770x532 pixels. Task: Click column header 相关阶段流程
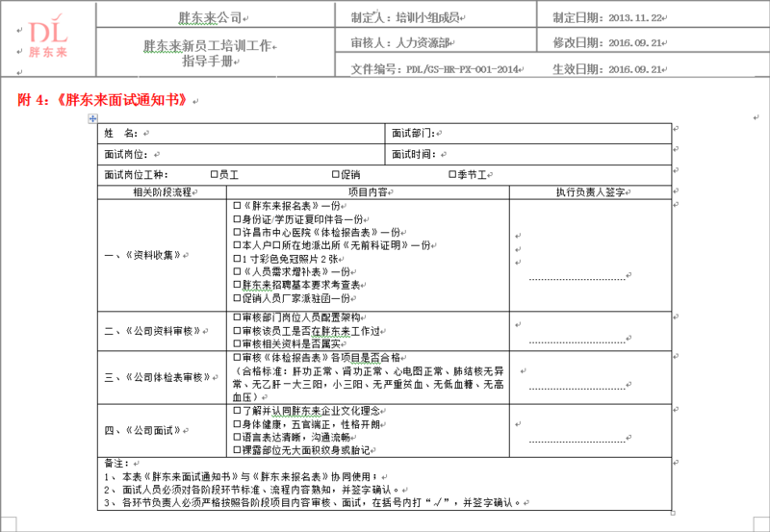(162, 192)
